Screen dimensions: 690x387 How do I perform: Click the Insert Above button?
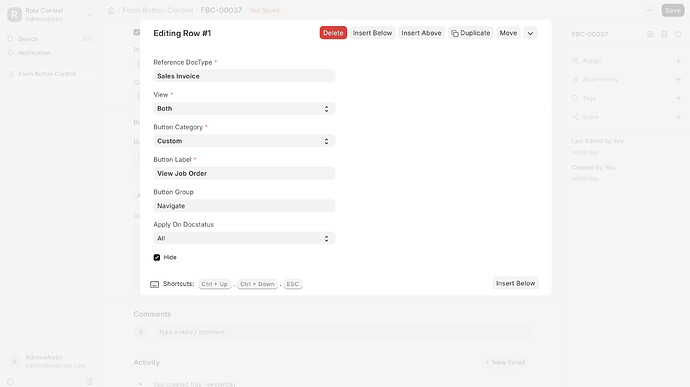pyautogui.click(x=421, y=33)
